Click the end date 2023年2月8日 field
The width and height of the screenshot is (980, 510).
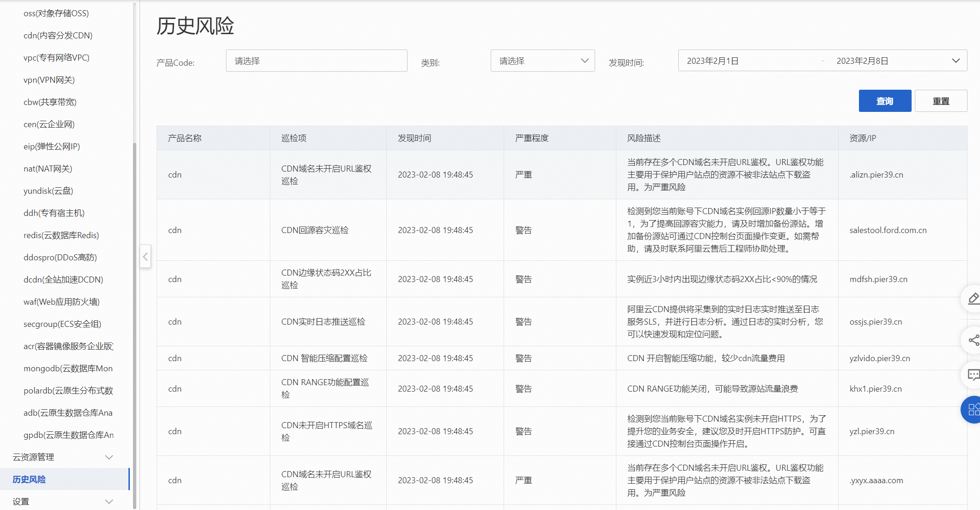[x=862, y=61]
